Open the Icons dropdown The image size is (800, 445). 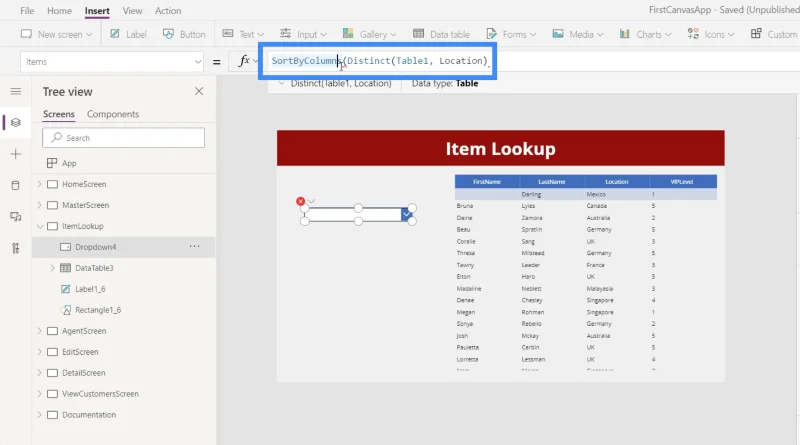(x=711, y=34)
